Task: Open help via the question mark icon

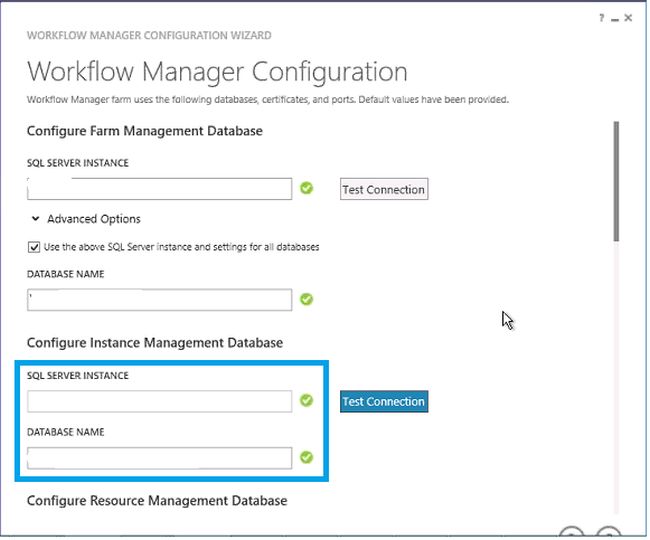Action: pyautogui.click(x=602, y=18)
